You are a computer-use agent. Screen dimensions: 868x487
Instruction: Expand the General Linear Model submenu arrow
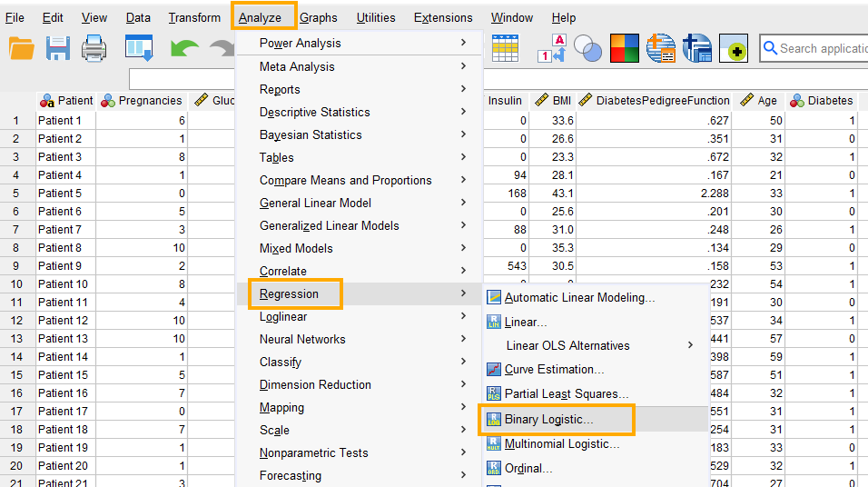[463, 203]
